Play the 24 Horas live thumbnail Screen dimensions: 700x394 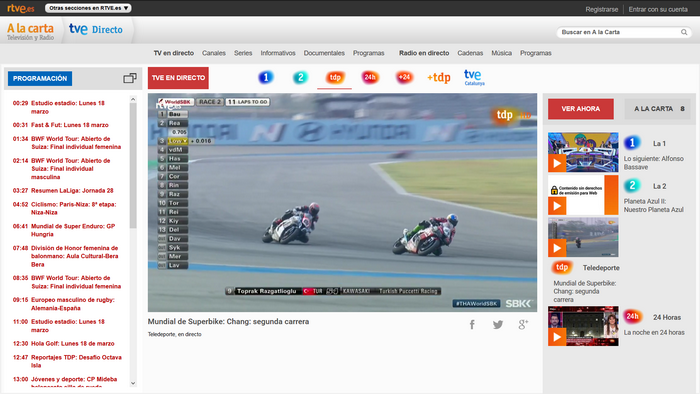583,326
